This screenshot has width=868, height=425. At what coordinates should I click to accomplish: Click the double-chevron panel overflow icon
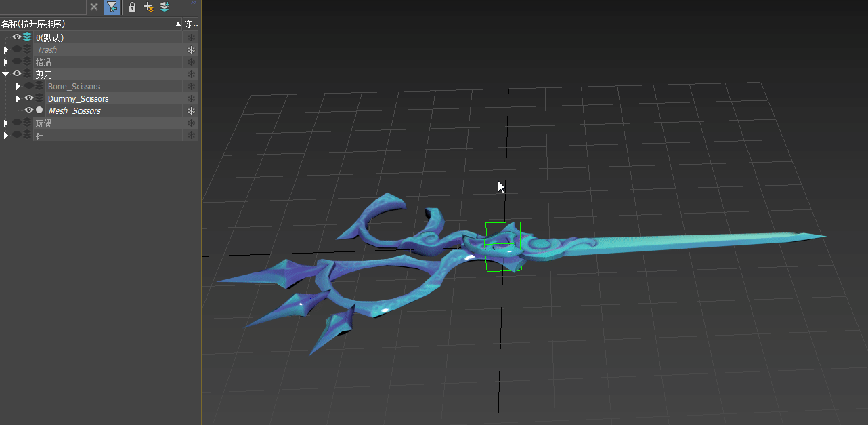pos(193,3)
